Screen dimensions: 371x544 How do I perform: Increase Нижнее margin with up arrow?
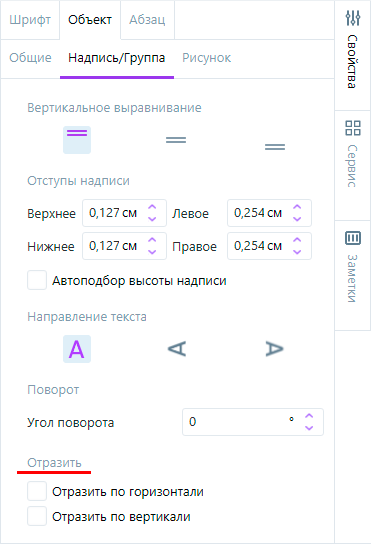tap(152, 240)
